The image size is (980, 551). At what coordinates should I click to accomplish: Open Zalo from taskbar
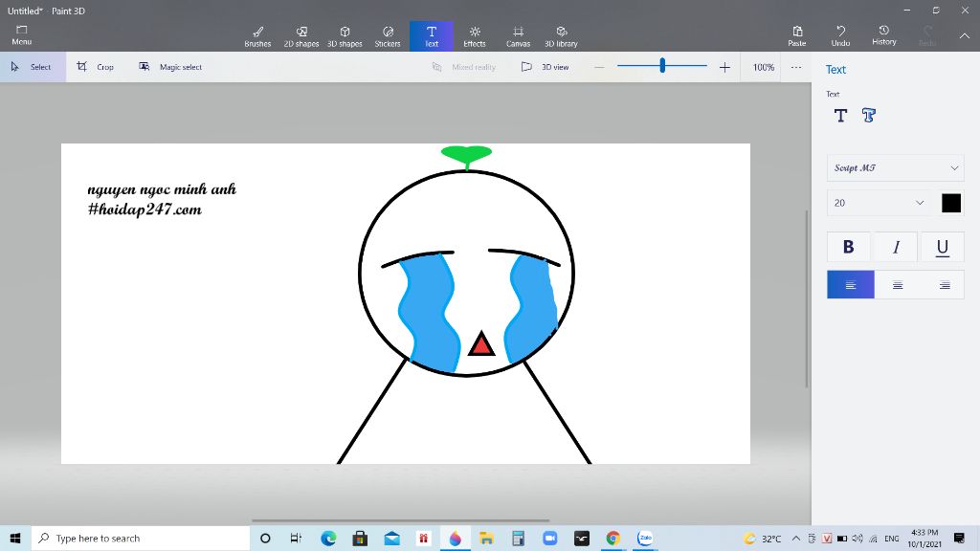click(x=645, y=538)
